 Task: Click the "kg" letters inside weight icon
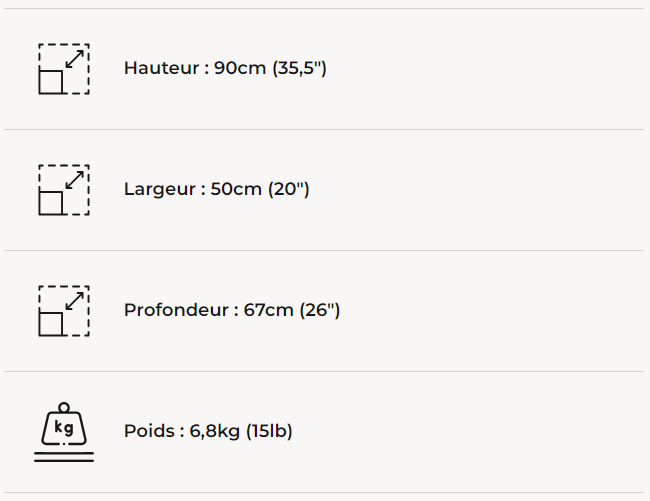64,429
